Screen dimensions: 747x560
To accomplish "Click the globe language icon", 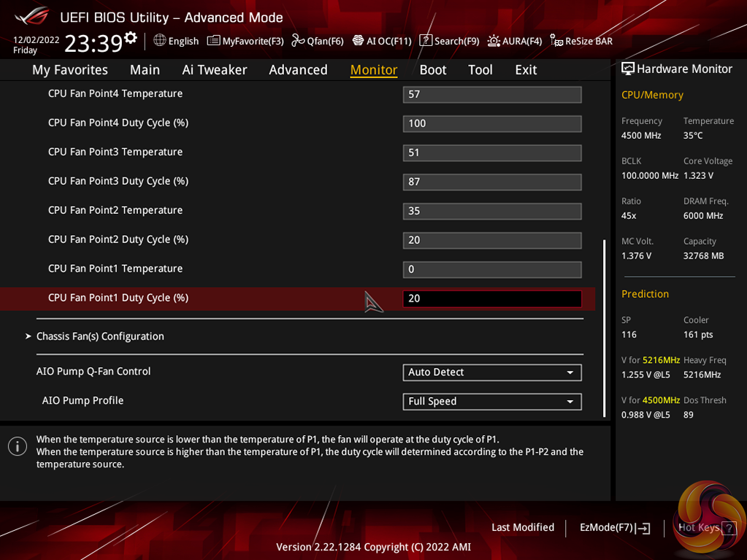I will 160,40.
